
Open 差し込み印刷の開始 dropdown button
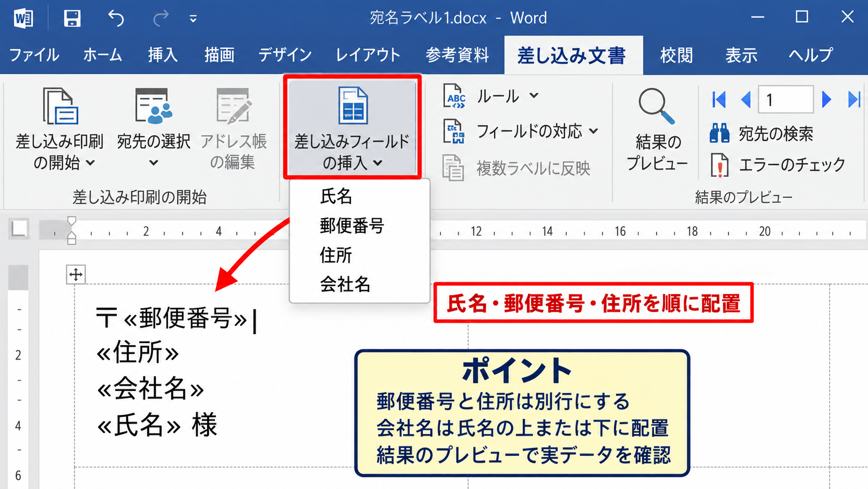pyautogui.click(x=59, y=129)
